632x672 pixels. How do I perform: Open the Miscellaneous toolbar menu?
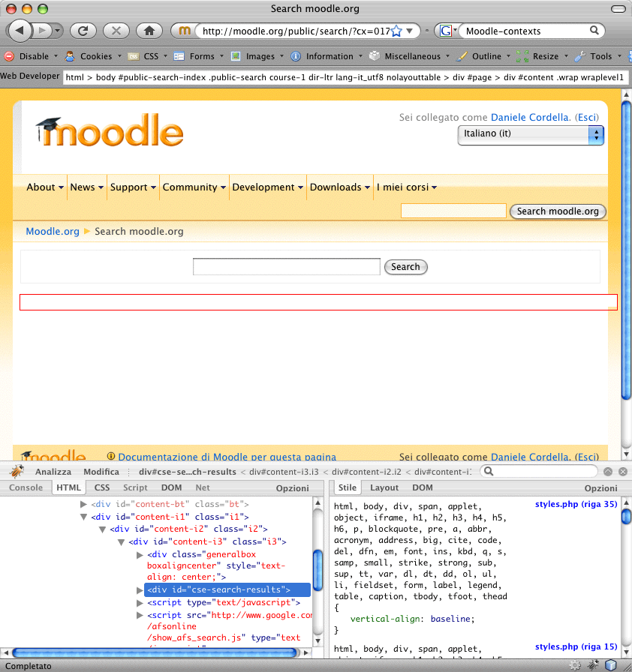pos(410,56)
